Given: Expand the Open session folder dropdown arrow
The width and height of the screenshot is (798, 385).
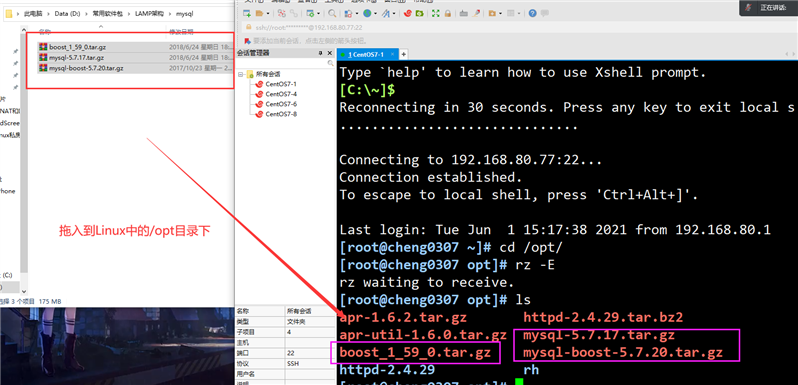Looking at the screenshot, I should pyautogui.click(x=268, y=13).
